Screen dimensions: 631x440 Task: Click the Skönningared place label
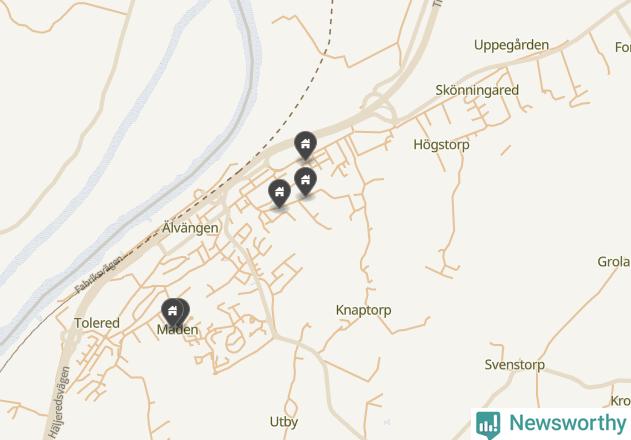pyautogui.click(x=477, y=90)
